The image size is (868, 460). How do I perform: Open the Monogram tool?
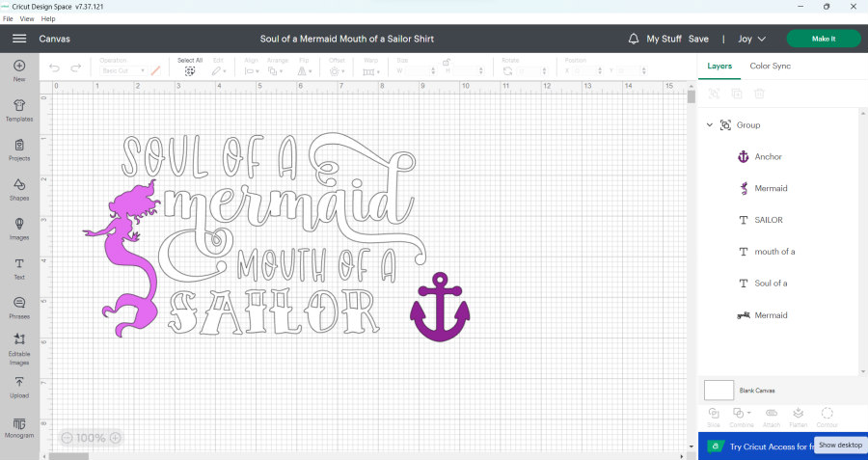tap(19, 425)
